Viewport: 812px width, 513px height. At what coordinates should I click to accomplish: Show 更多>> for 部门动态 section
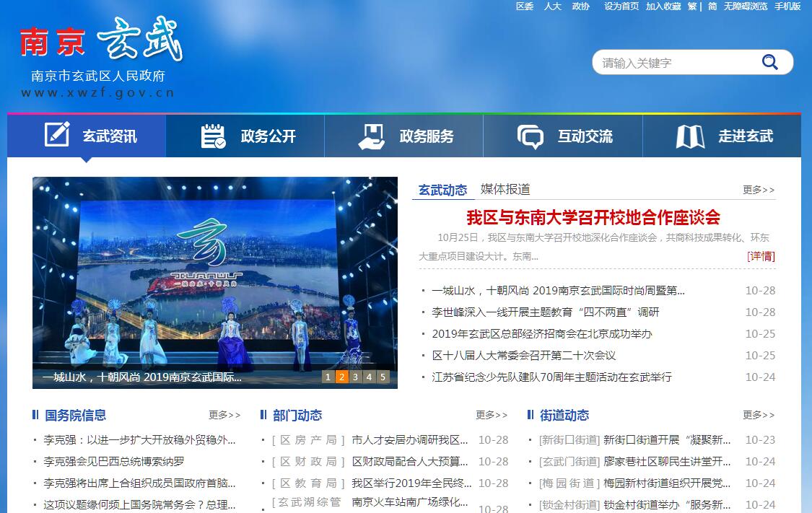(492, 415)
